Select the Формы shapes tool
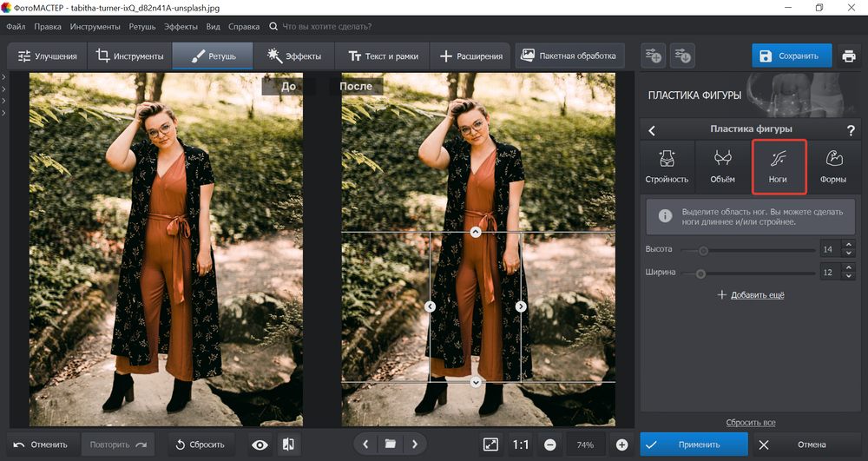This screenshot has width=868, height=461. (834, 167)
